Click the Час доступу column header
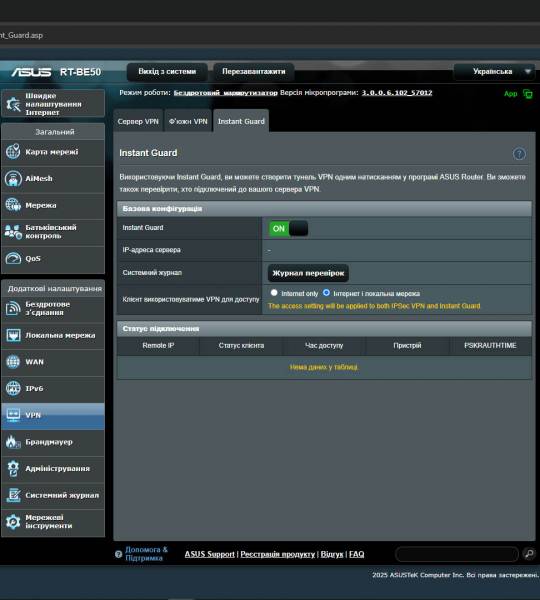 pyautogui.click(x=324, y=346)
